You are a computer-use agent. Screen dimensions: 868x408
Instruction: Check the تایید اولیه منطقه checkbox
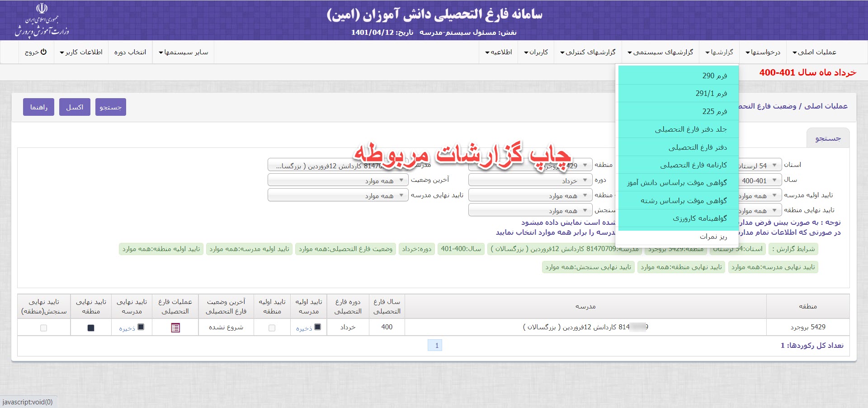coord(272,328)
